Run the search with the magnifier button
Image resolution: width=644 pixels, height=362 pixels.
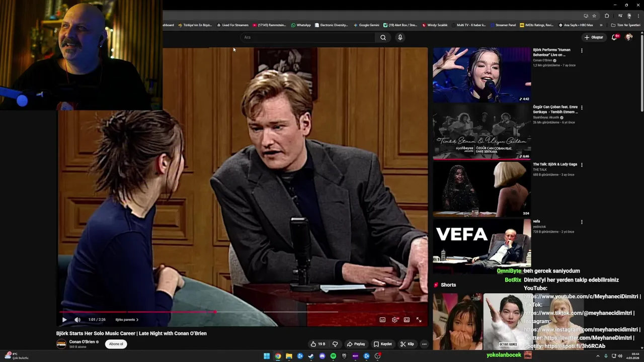point(383,37)
